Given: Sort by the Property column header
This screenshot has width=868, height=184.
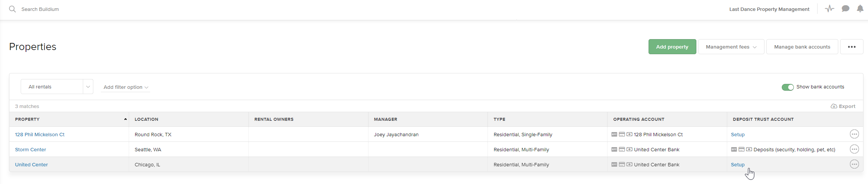Looking at the screenshot, I should 27,119.
